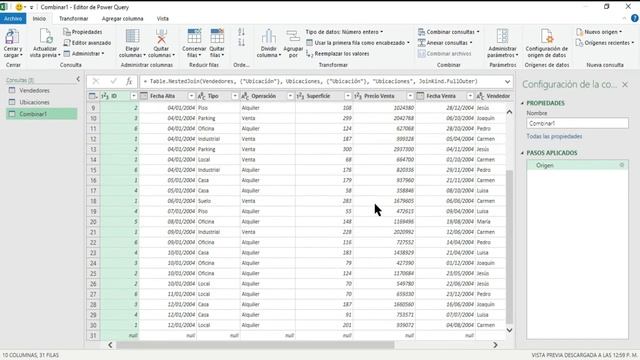640x360 pixels.
Task: Click the fx formula icon
Action: pyautogui.click(x=129, y=81)
